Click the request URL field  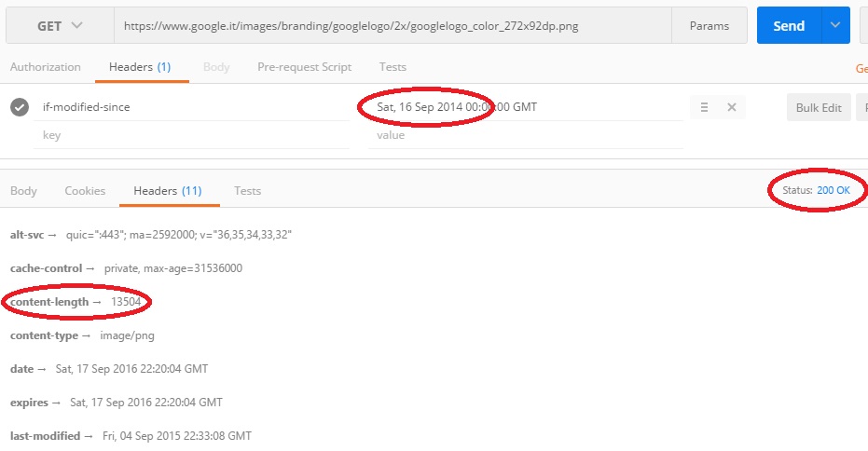coord(392,26)
